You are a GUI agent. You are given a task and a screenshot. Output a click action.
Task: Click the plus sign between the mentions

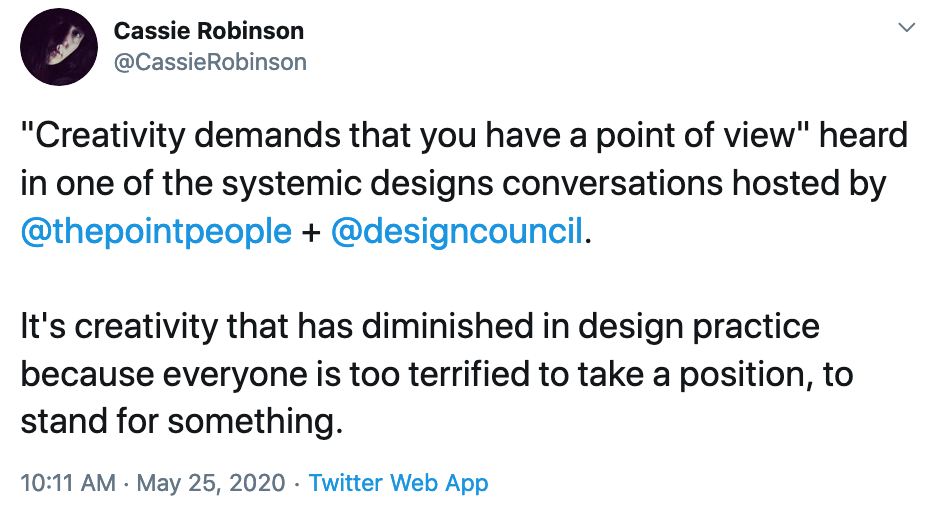click(310, 232)
